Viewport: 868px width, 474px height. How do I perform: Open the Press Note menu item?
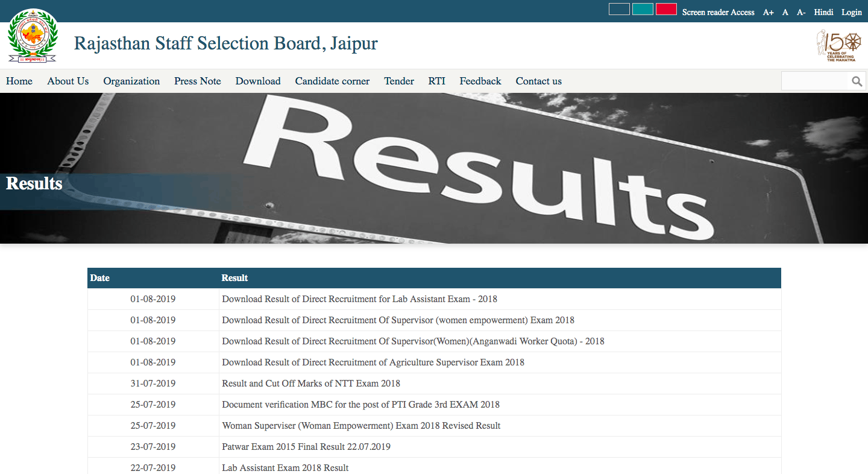pyautogui.click(x=198, y=81)
